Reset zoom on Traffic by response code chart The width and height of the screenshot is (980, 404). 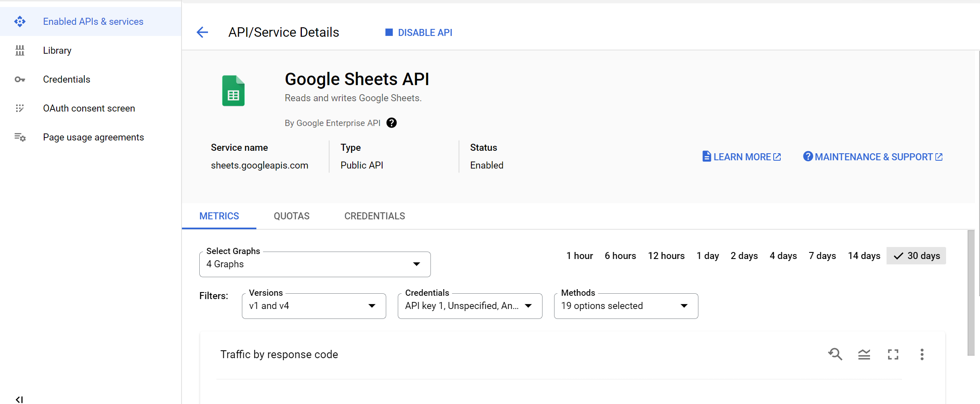point(835,354)
